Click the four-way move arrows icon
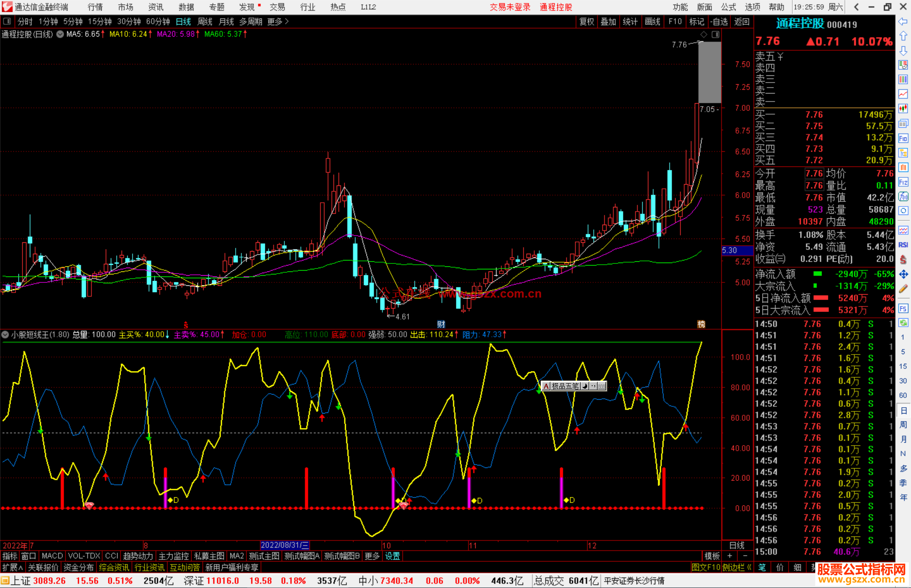911x588 pixels. (903, 274)
